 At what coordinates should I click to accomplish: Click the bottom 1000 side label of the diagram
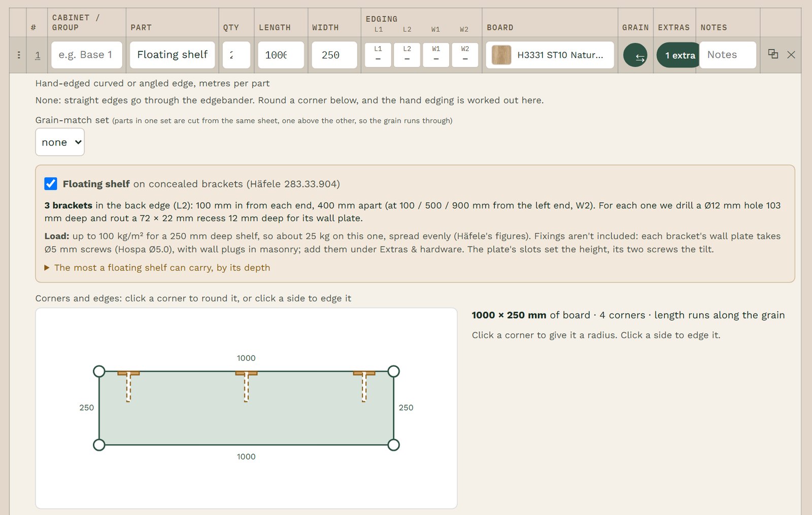tap(246, 457)
